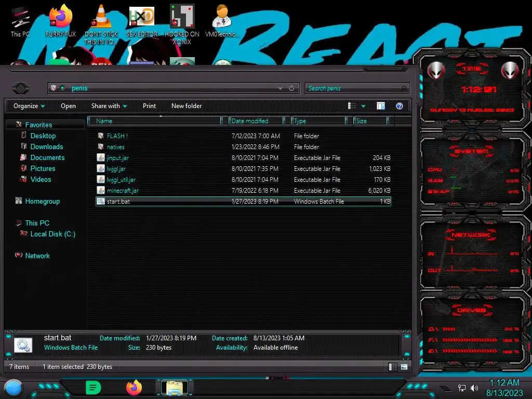Screen dimensions: 532x399
Task: Click the TIME gadget on the sidebar
Action: [472, 88]
